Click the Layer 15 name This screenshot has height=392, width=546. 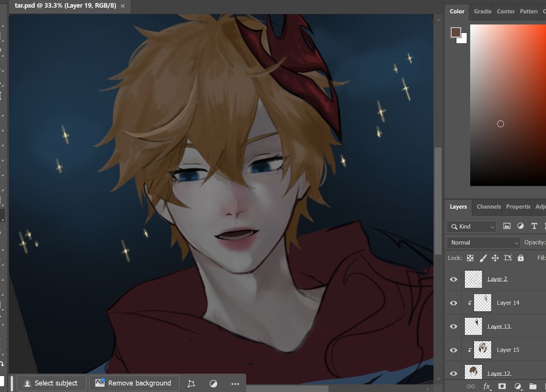coord(508,350)
